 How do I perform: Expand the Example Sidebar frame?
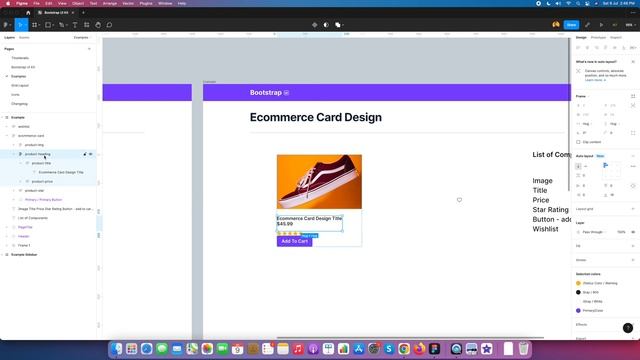[2, 255]
